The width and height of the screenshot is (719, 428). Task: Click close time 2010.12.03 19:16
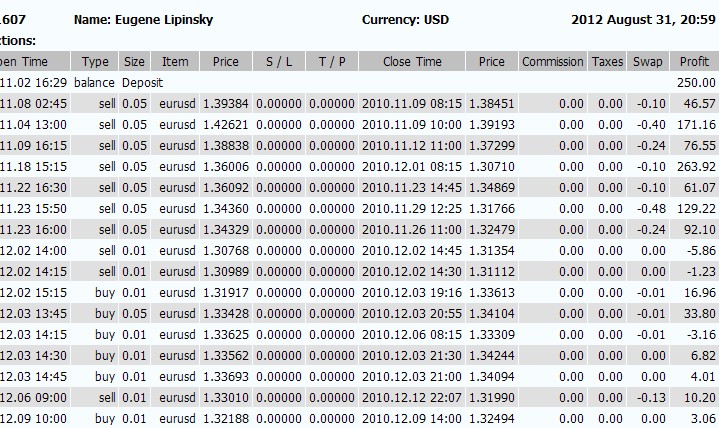tap(412, 293)
